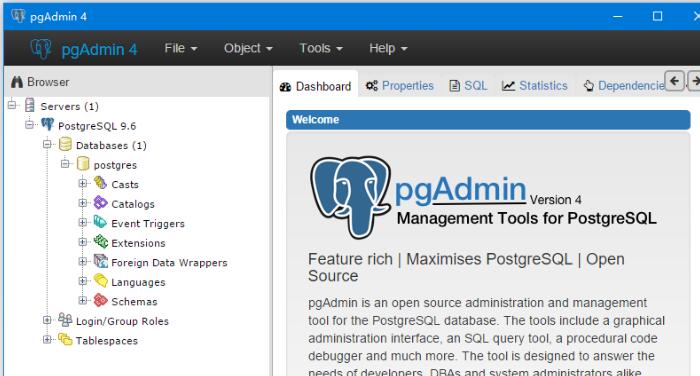Collapse the Databases (1) node
Viewport: 700px width, 376px height.
pos(47,144)
